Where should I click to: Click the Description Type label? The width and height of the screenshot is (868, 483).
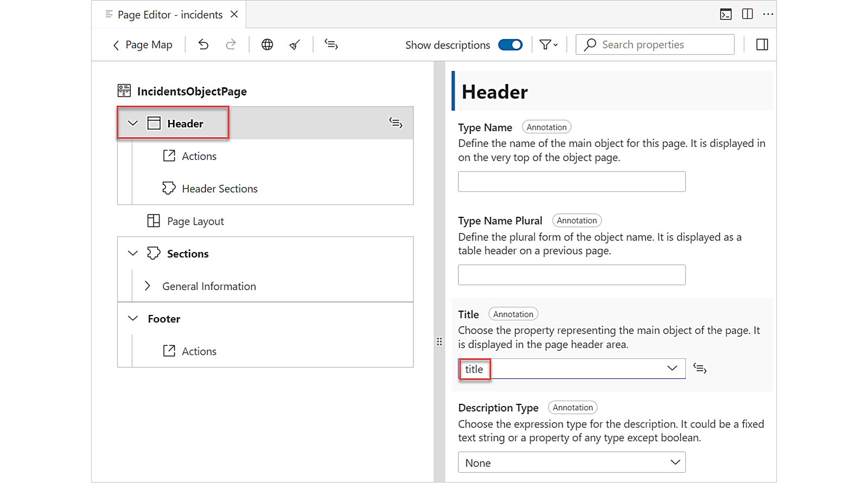pos(498,408)
